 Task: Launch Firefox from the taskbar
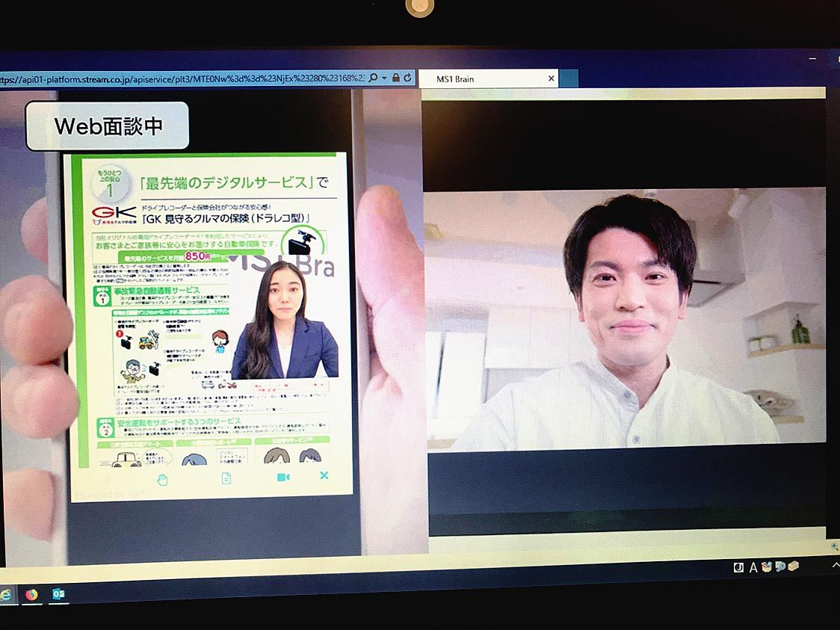[x=31, y=595]
